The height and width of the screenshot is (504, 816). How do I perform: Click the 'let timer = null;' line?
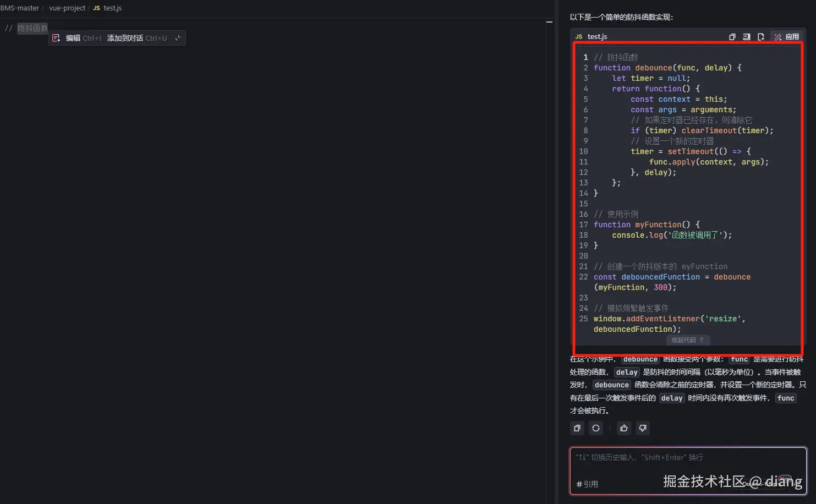[651, 78]
